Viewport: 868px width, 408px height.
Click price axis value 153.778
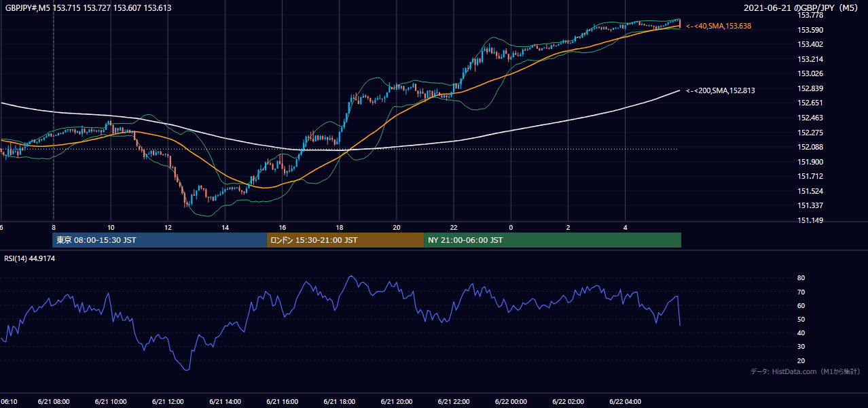click(x=810, y=15)
